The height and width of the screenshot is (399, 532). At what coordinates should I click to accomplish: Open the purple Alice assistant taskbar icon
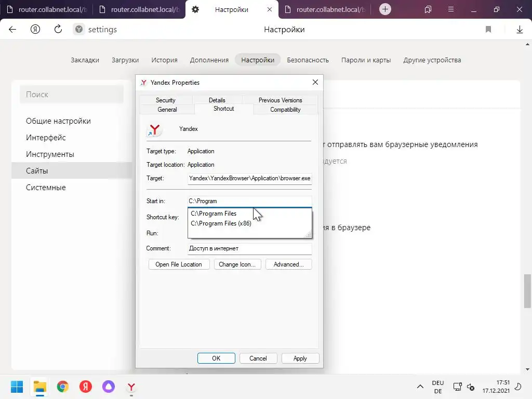pos(109,387)
